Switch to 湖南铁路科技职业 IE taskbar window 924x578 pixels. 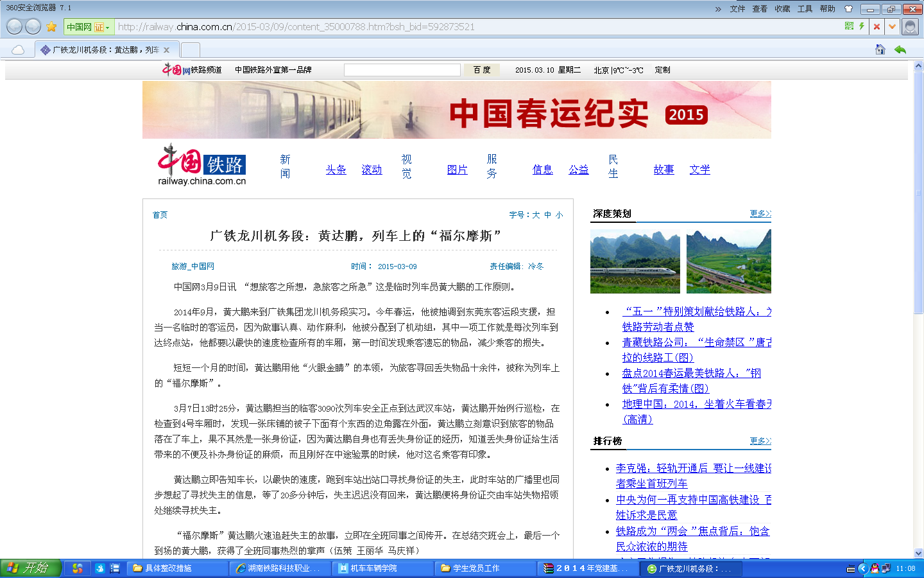click(x=281, y=568)
